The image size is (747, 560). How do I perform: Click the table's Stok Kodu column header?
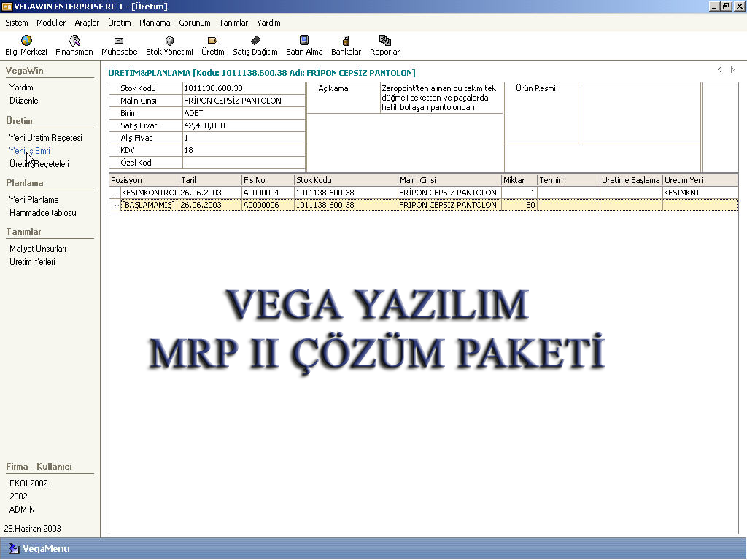click(x=347, y=180)
